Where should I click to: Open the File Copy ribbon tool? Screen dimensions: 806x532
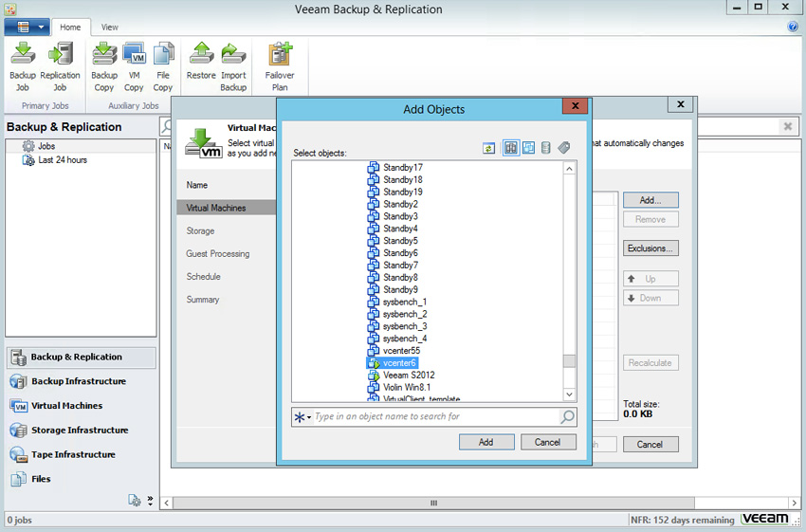pyautogui.click(x=163, y=67)
